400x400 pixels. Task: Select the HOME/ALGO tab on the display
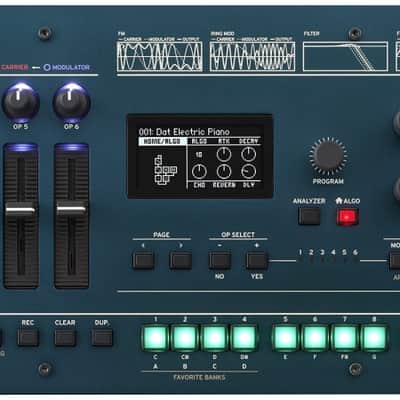coord(162,141)
